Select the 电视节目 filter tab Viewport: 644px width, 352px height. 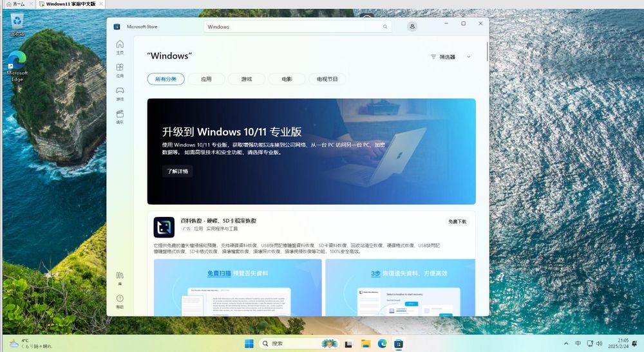click(x=327, y=79)
